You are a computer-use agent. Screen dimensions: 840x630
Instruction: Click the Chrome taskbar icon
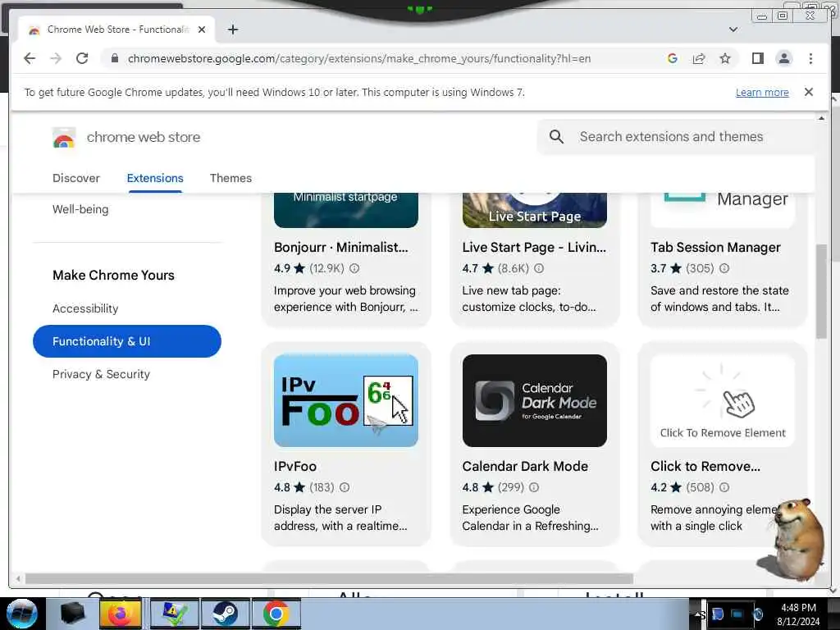coord(276,614)
